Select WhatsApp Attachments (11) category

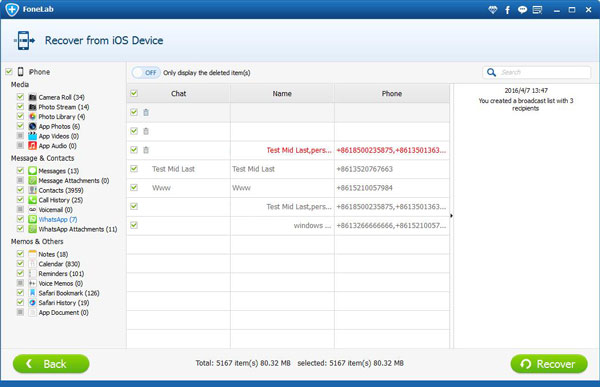(x=78, y=229)
